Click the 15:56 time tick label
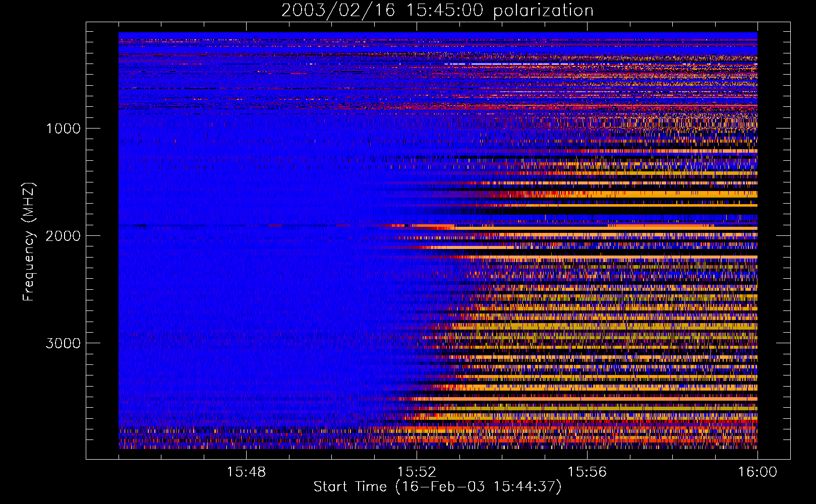The height and width of the screenshot is (504, 816). pyautogui.click(x=587, y=472)
